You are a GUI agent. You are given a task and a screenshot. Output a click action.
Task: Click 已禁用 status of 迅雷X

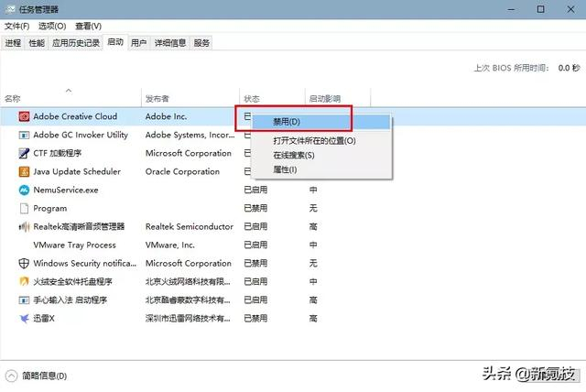pos(255,319)
